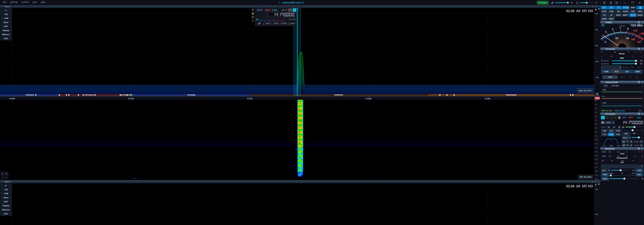Click the +RX button in upper panadapter sidebar

(6, 14)
